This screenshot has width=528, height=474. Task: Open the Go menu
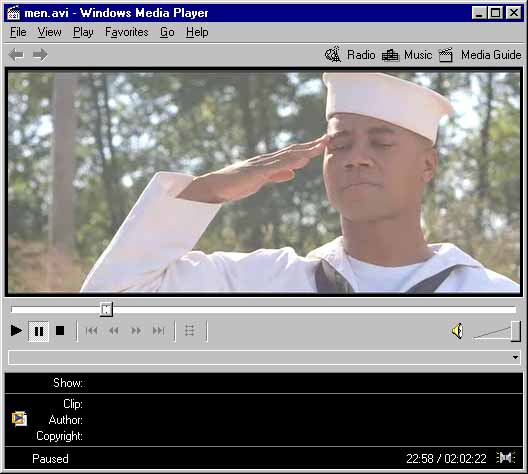click(x=167, y=32)
